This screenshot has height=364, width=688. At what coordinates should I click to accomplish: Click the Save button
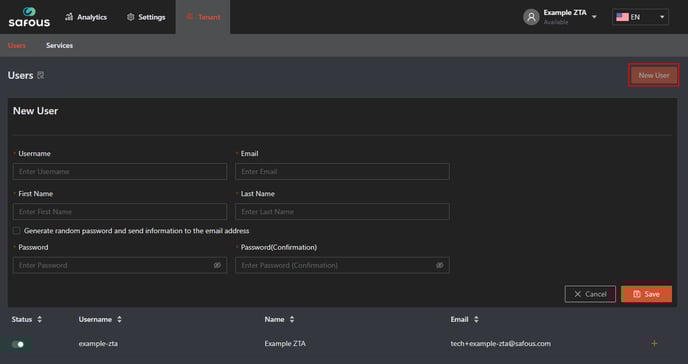646,294
